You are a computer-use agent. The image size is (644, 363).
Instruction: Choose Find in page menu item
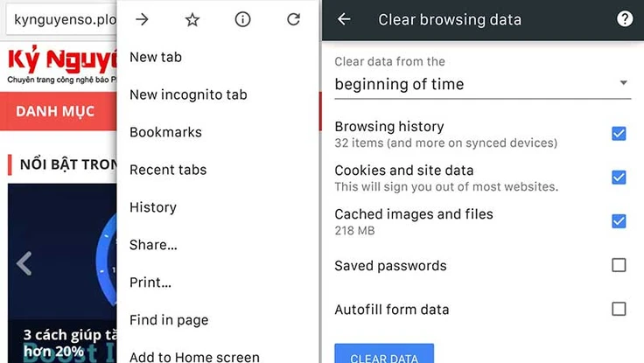coord(169,320)
